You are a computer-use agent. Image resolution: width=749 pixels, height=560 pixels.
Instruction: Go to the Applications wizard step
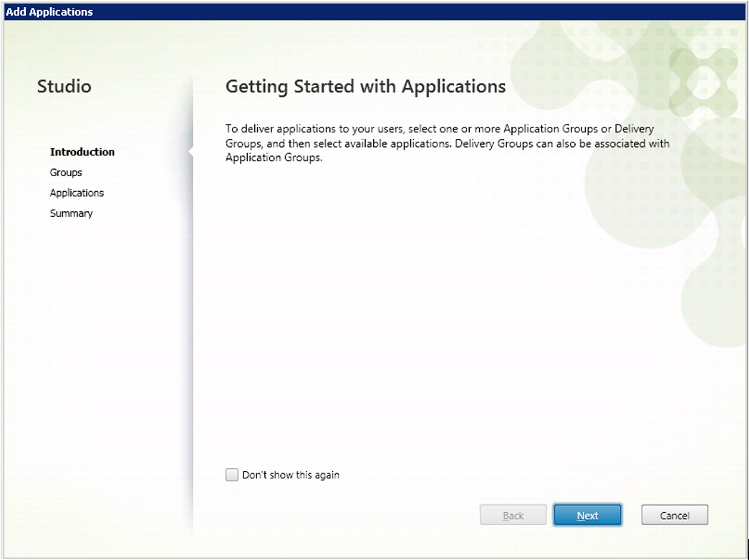click(77, 193)
